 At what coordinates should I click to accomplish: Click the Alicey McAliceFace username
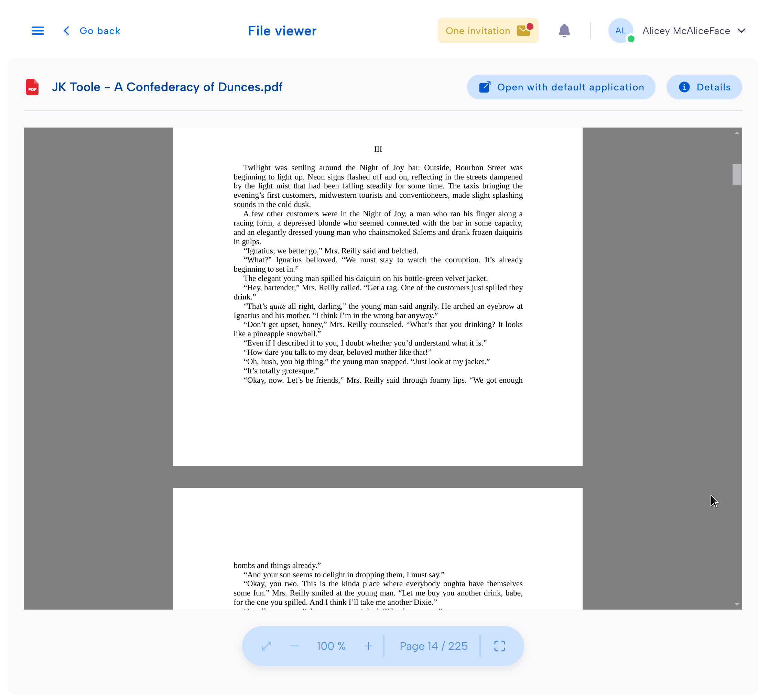686,31
